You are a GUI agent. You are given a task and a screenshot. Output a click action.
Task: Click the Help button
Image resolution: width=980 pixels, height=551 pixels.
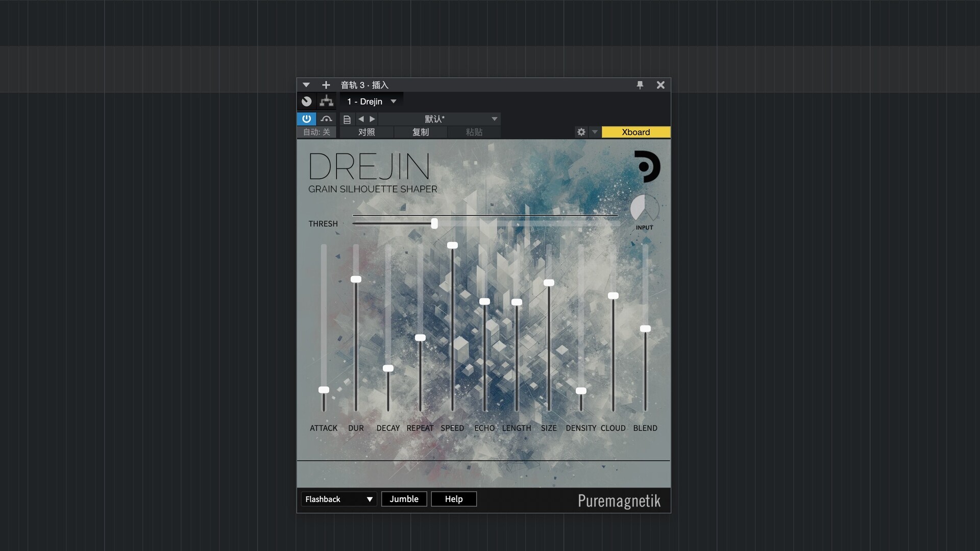(x=454, y=499)
